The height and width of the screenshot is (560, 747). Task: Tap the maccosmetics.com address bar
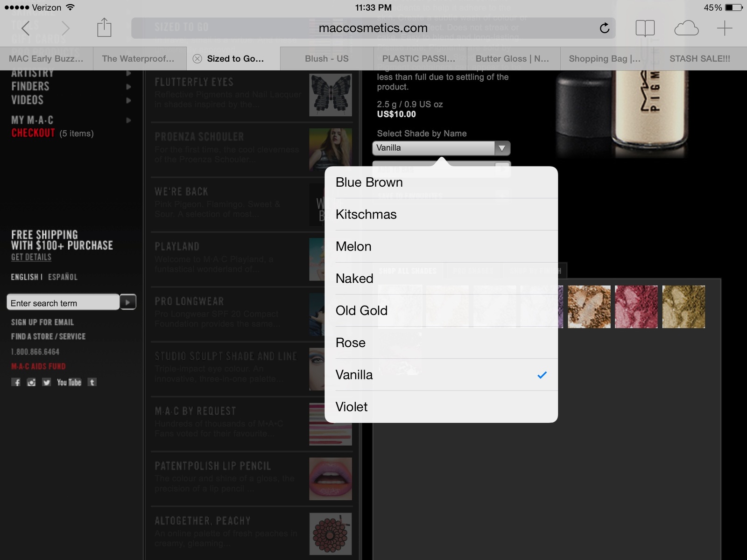click(373, 28)
